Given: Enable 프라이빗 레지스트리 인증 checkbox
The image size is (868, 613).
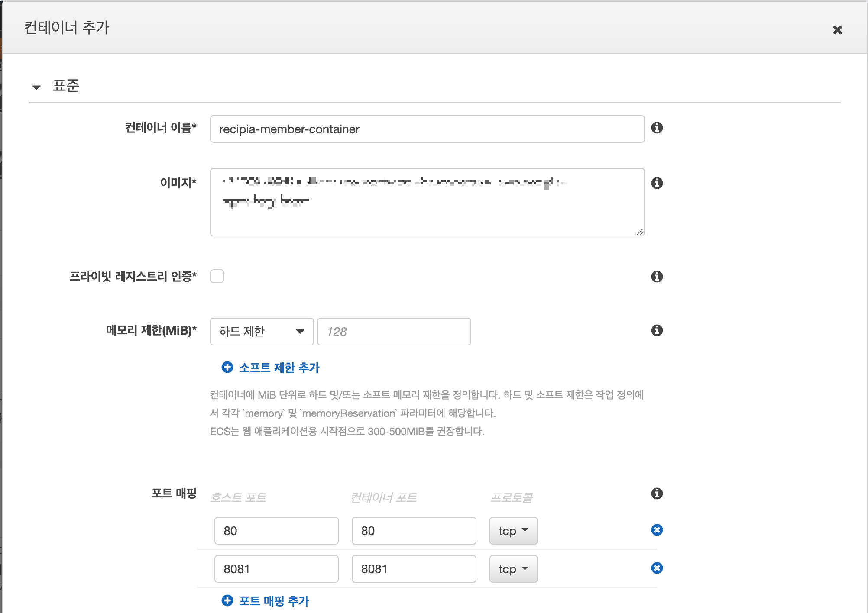Looking at the screenshot, I should [x=217, y=276].
